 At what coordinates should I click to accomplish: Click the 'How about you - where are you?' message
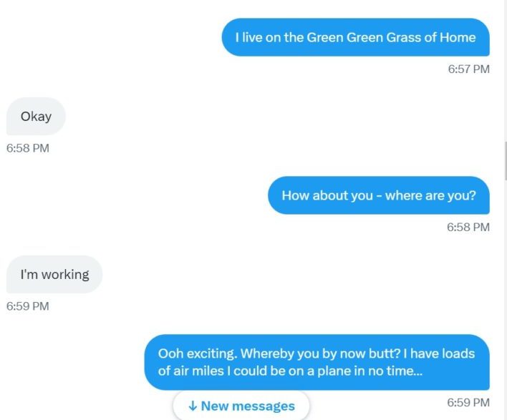pos(379,195)
